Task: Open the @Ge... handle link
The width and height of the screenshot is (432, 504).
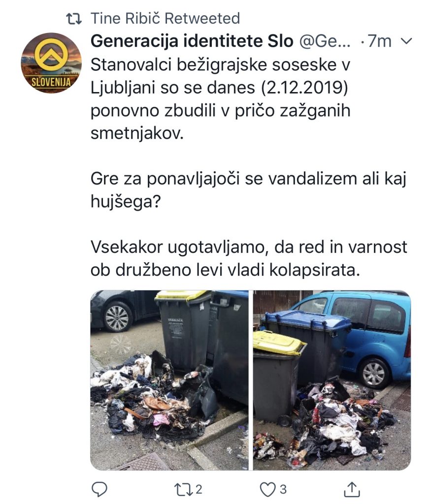Action: click(325, 41)
